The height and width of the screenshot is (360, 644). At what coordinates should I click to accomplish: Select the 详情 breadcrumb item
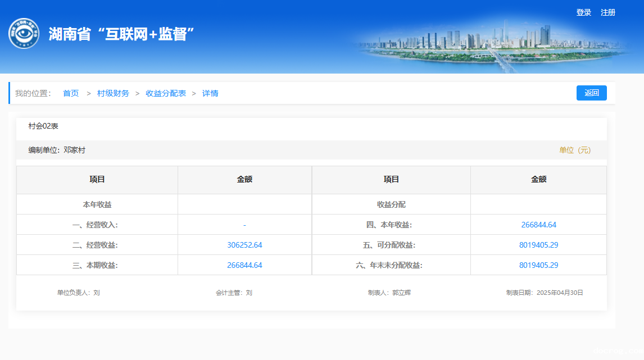(x=210, y=93)
